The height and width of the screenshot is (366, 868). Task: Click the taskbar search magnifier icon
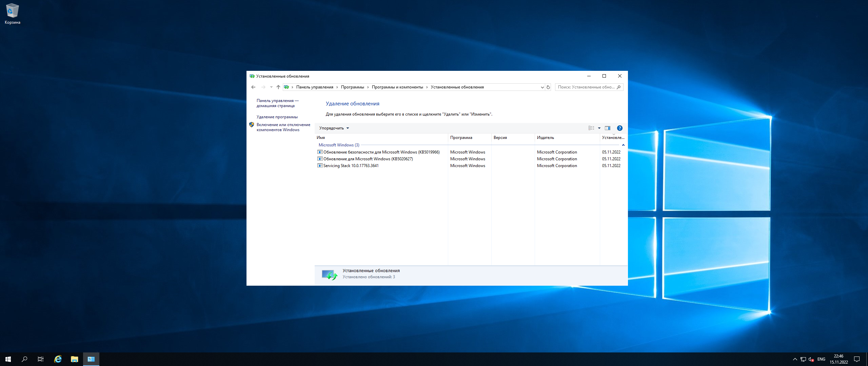point(24,359)
